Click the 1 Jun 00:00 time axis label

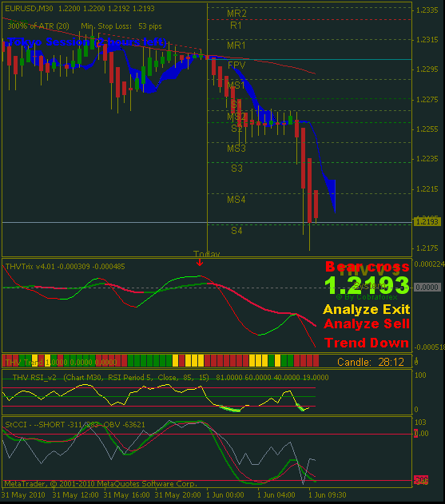pyautogui.click(x=225, y=494)
